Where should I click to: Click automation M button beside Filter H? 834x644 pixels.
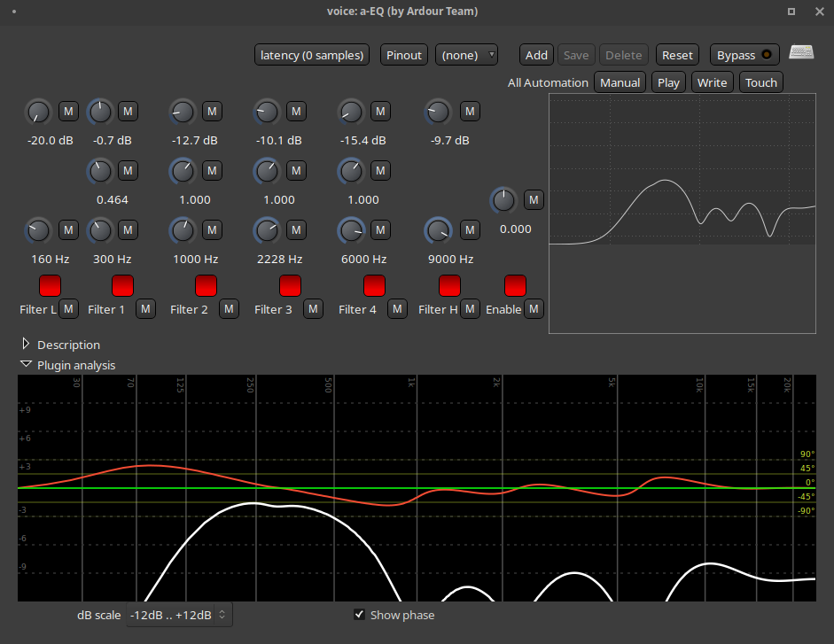470,309
